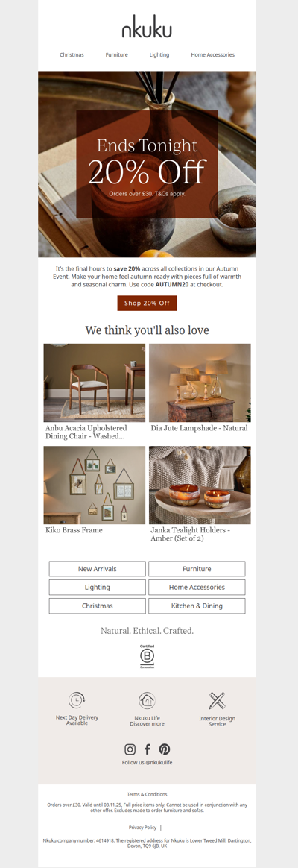Viewport: 298px width, 868px height.
Task: Click the Shop 20% Off button
Action: tap(147, 304)
